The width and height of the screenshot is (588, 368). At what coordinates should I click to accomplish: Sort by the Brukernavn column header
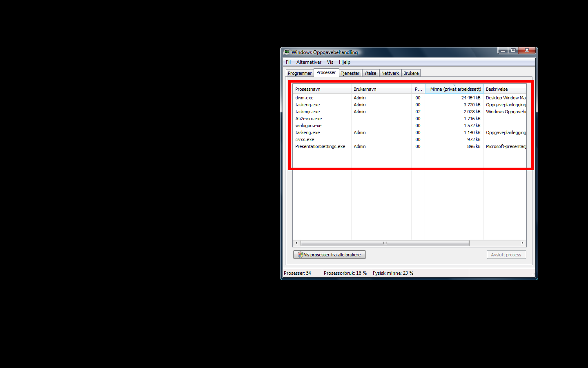click(381, 89)
